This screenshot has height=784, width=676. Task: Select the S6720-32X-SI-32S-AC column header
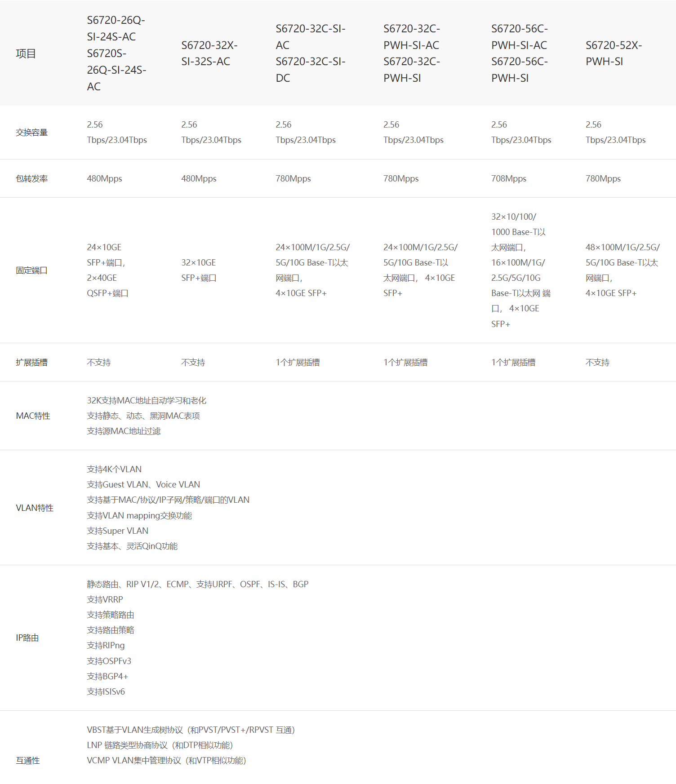209,53
